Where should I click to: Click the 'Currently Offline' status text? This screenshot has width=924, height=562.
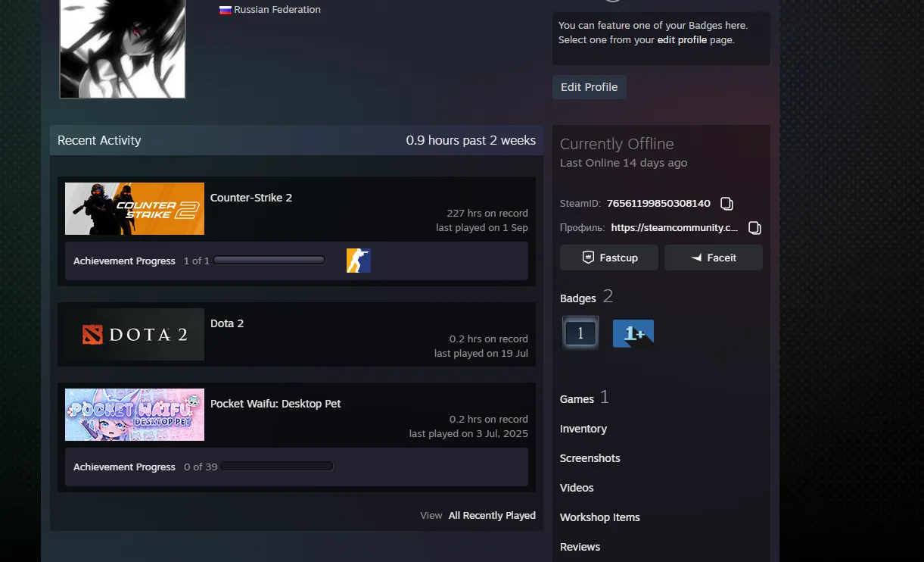[x=617, y=144]
